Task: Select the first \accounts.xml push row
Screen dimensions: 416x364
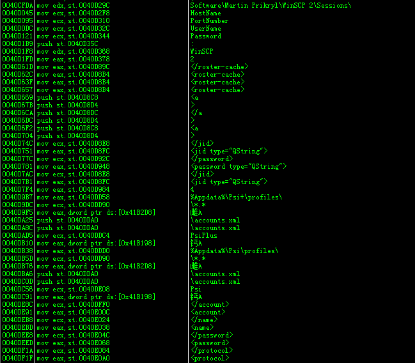Action: tap(208, 220)
